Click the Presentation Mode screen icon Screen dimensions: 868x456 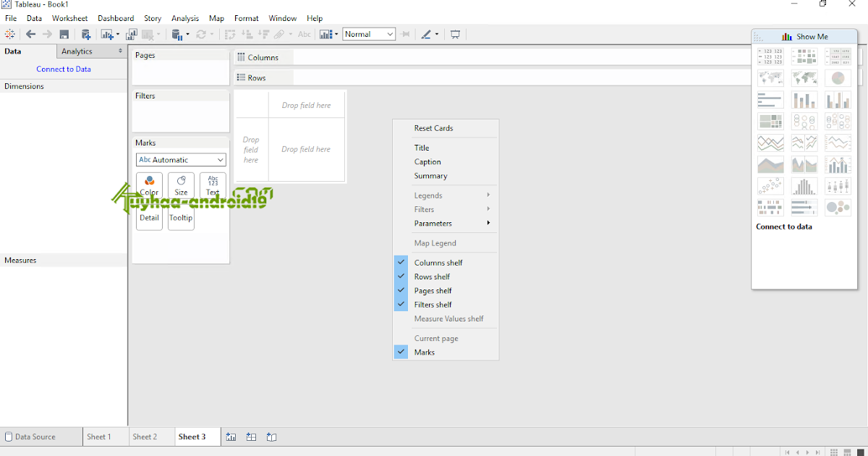(455, 34)
